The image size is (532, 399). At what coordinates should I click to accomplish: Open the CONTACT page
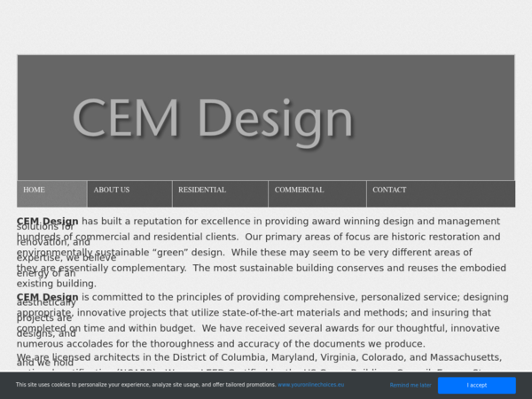[x=441, y=193]
